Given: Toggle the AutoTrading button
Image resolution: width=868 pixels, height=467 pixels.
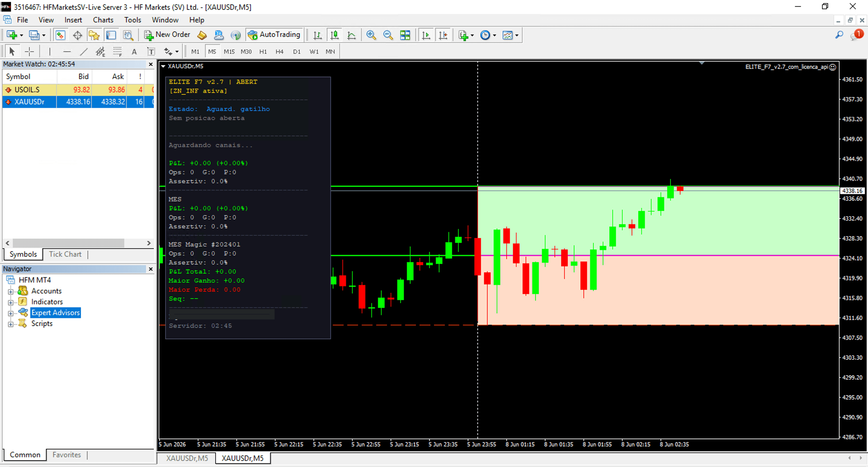Looking at the screenshot, I should [x=274, y=35].
